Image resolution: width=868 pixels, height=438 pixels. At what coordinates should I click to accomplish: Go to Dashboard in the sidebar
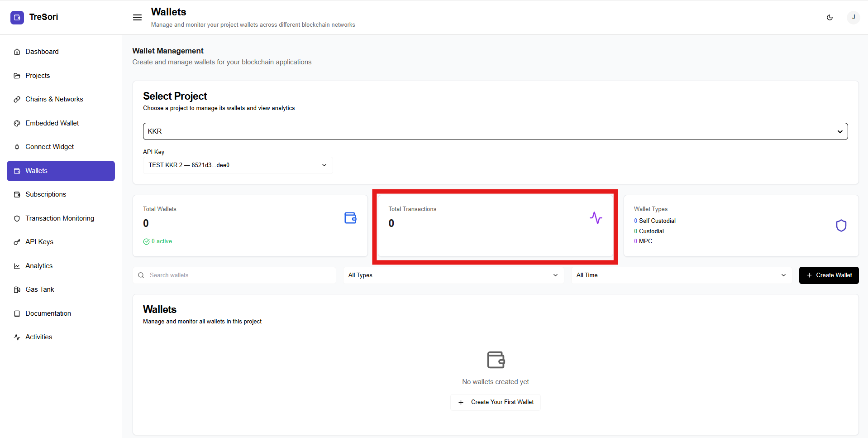coord(42,52)
